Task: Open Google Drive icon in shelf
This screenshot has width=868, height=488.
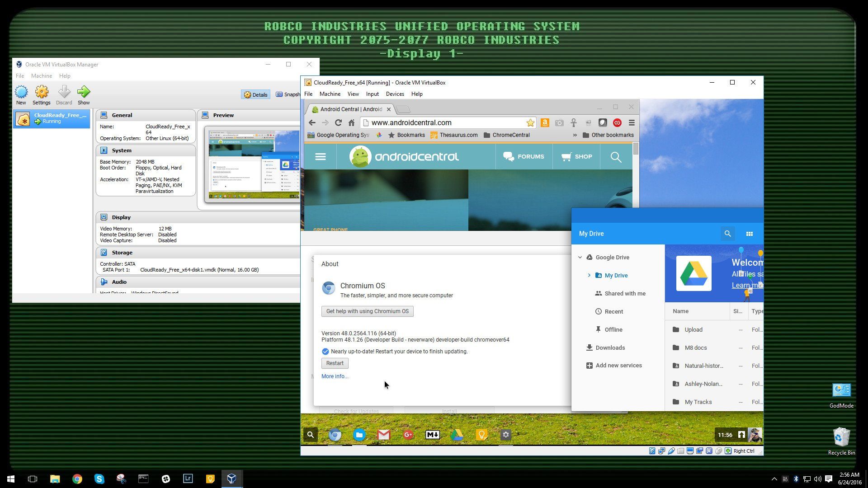Action: (457, 435)
